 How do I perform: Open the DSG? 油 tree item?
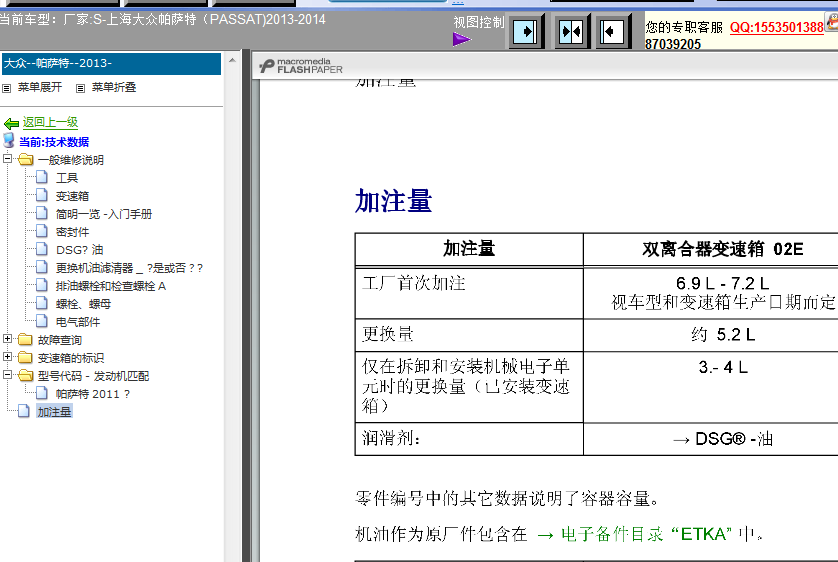click(x=79, y=250)
